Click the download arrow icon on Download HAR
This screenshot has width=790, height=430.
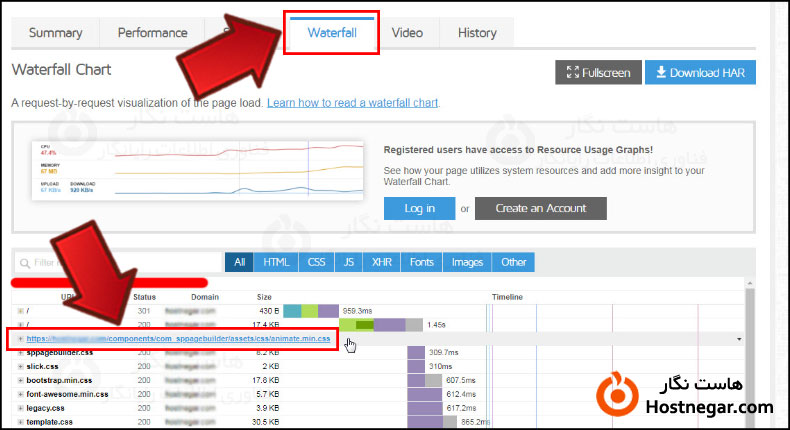click(x=661, y=72)
